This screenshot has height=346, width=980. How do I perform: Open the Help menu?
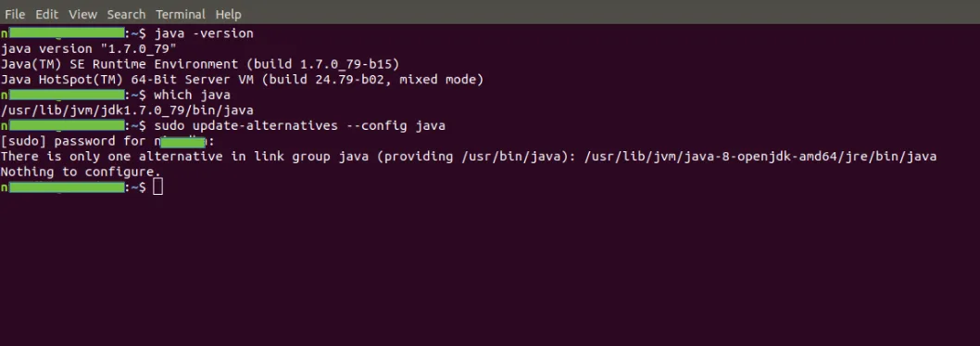228,14
